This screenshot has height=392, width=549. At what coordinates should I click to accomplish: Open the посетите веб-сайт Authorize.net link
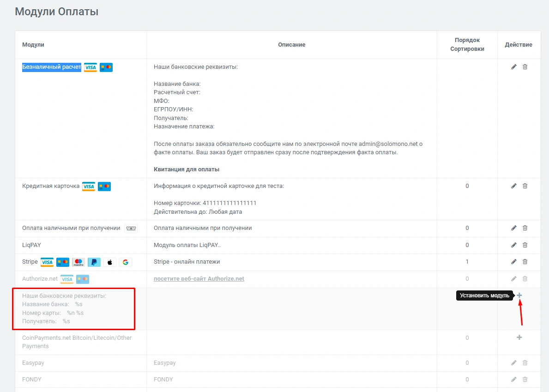(x=199, y=279)
